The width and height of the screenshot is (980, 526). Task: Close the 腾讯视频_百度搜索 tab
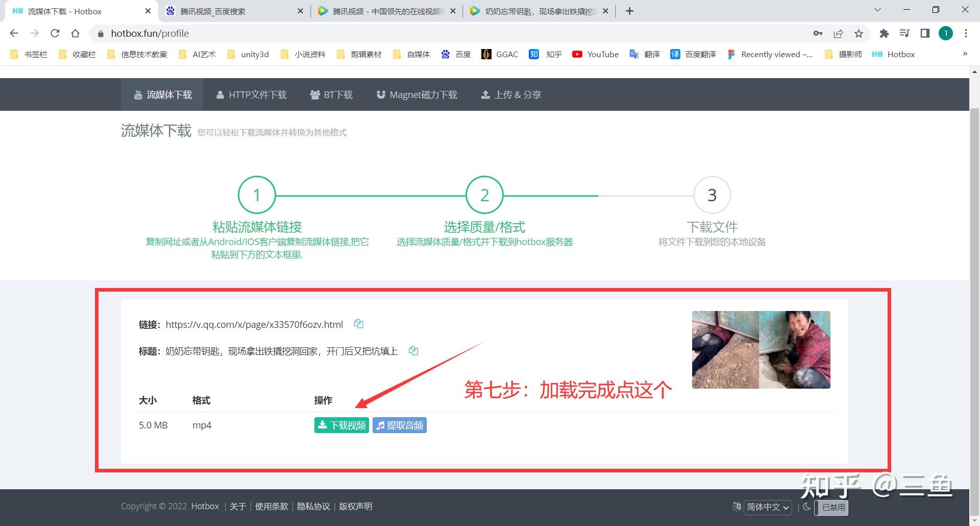pyautogui.click(x=300, y=11)
